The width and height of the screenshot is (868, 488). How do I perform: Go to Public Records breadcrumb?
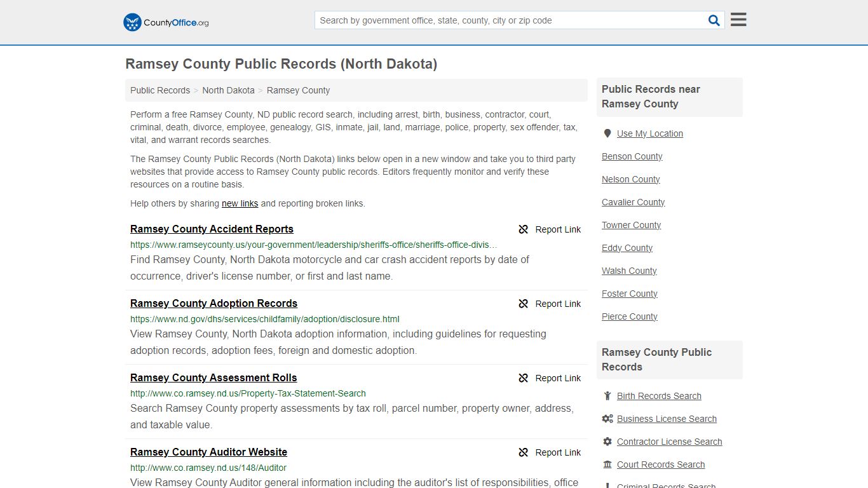coord(160,90)
